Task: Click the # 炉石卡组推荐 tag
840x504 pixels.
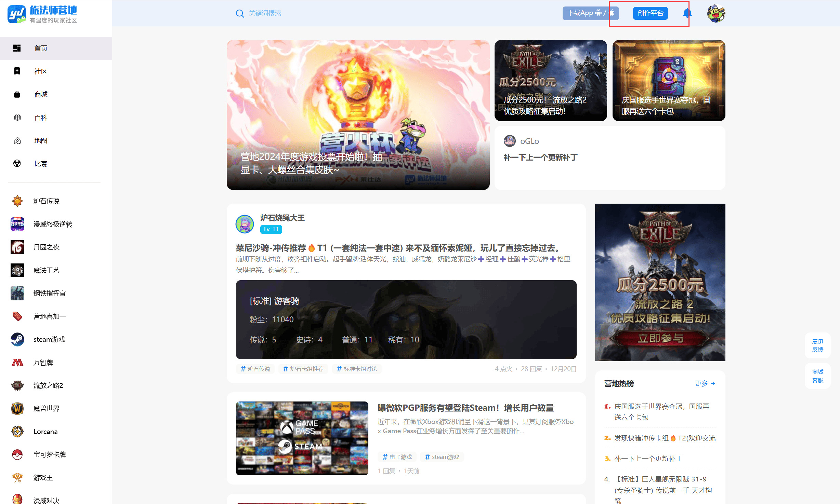Action: (303, 369)
